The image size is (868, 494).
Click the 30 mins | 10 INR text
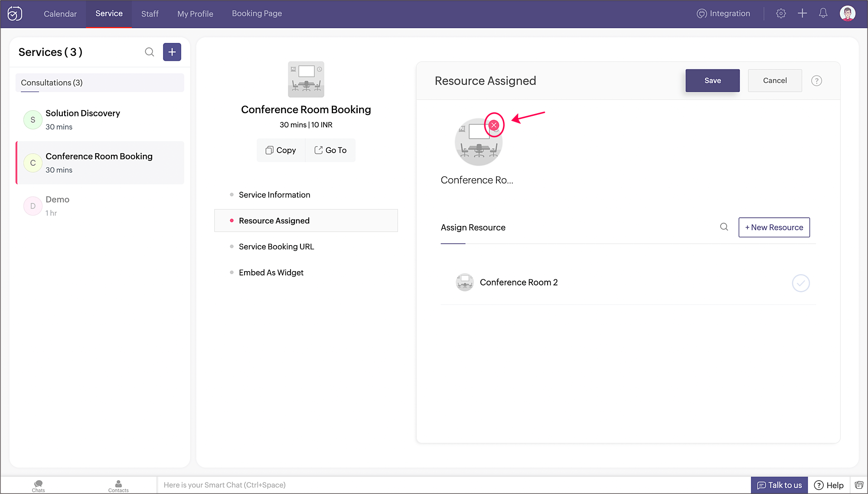point(306,125)
